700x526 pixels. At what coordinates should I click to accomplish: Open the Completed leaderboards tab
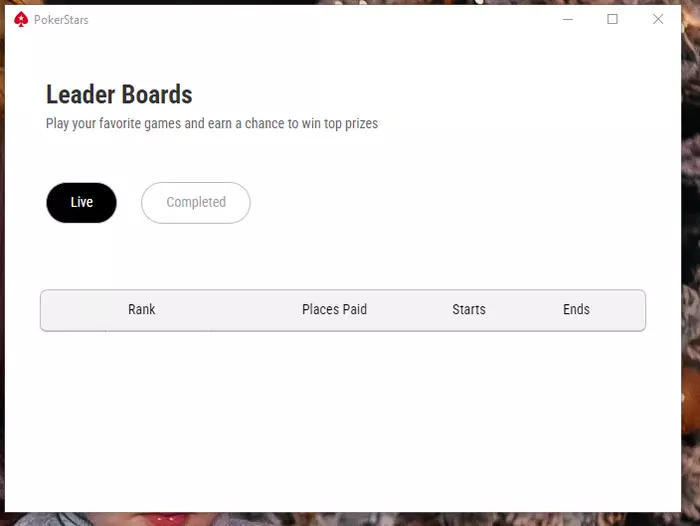[x=195, y=202]
